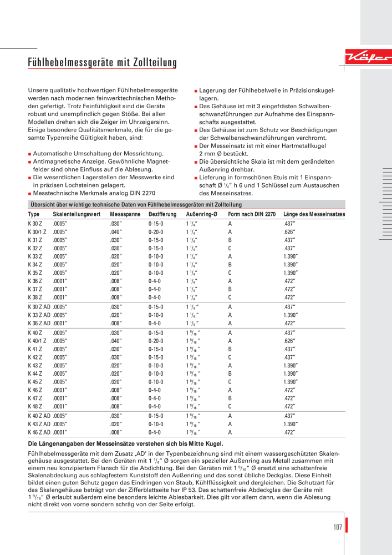Viewport: 392px width, 555px height.
Task: Click the '.472"' length in row K 46 Z AD
Action: pyautogui.click(x=289, y=432)
